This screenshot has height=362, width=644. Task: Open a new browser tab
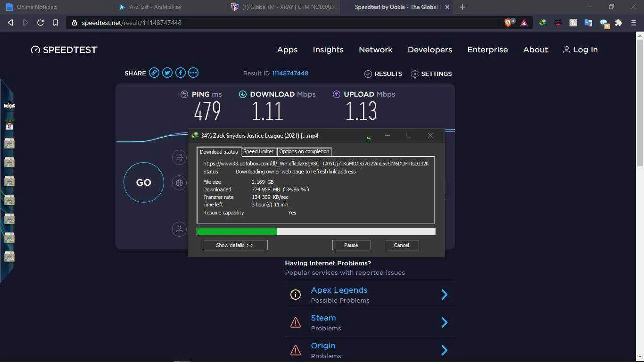tap(462, 7)
